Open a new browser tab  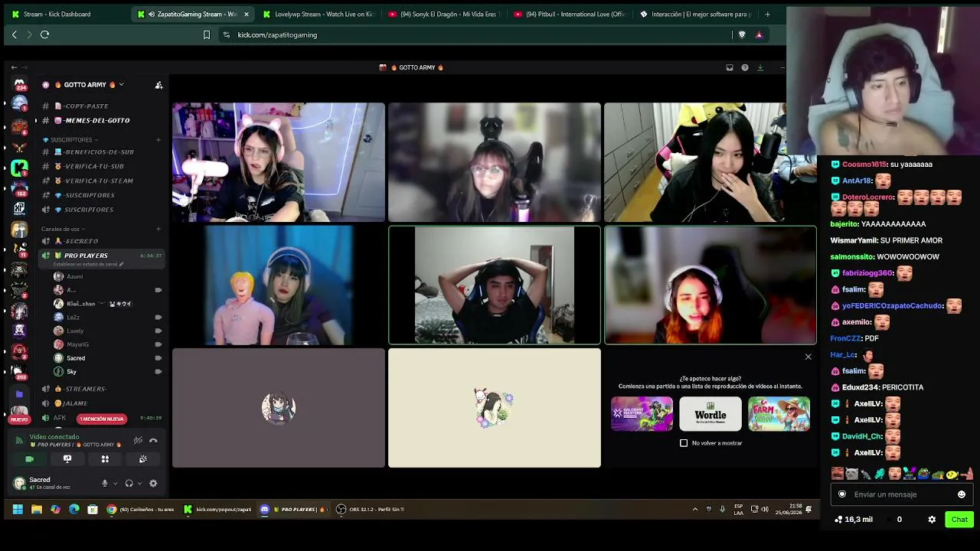coord(767,14)
